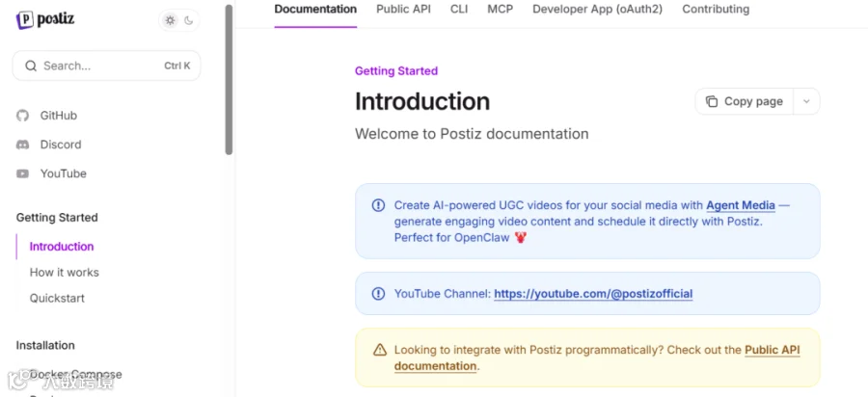Click the Copy page button
The image size is (868, 397).
(x=745, y=102)
